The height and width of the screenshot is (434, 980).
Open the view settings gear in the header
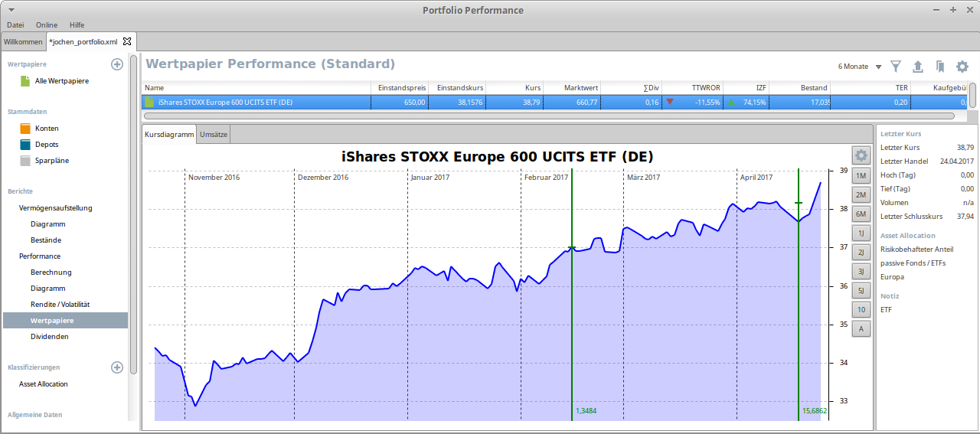tap(962, 67)
